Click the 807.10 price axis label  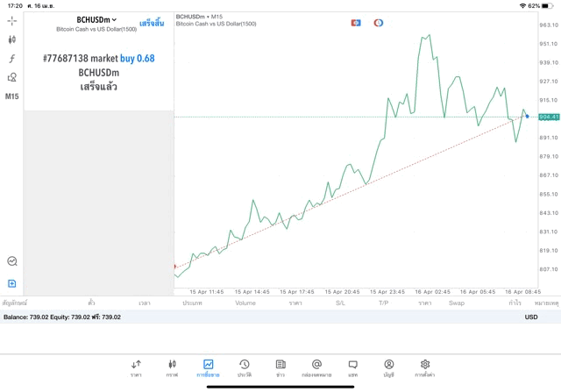coord(549,269)
